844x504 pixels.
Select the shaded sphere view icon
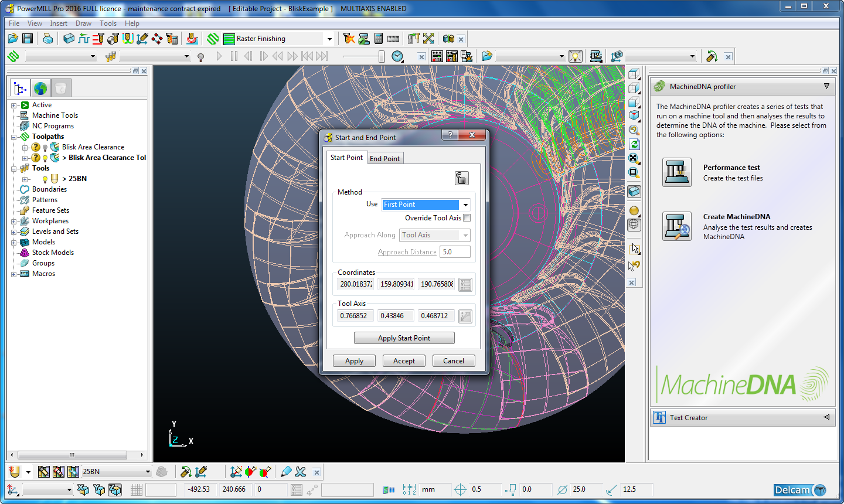pyautogui.click(x=634, y=211)
